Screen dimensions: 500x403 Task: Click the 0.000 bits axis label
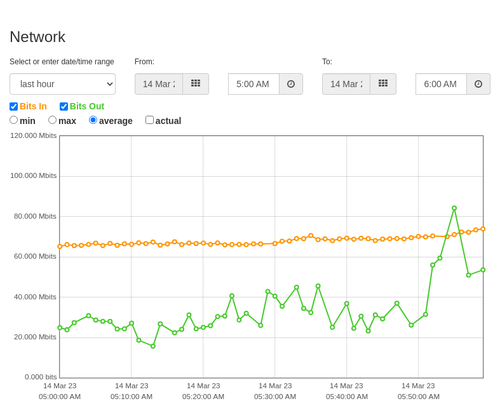(x=41, y=377)
